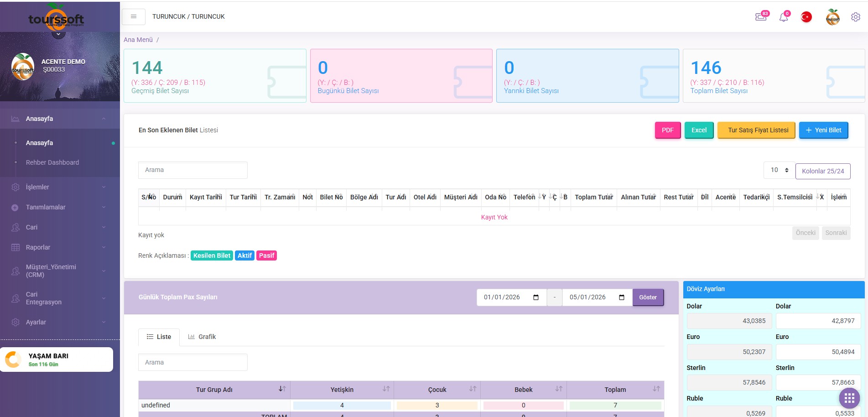Switch to the Grafik tab
Viewport: 868px width, 417px height.
click(x=202, y=337)
